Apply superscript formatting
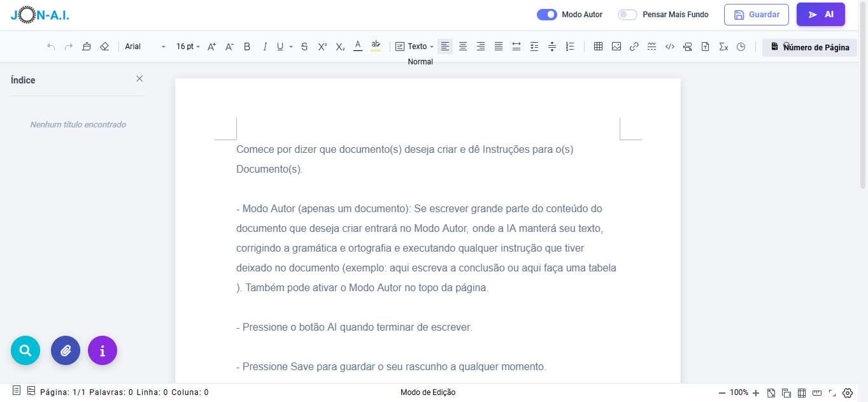868x402 pixels. pos(322,47)
